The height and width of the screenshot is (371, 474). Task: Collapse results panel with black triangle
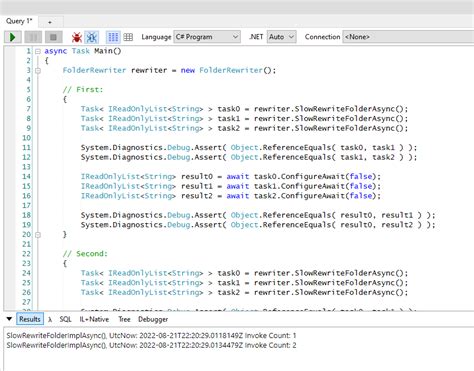9,319
